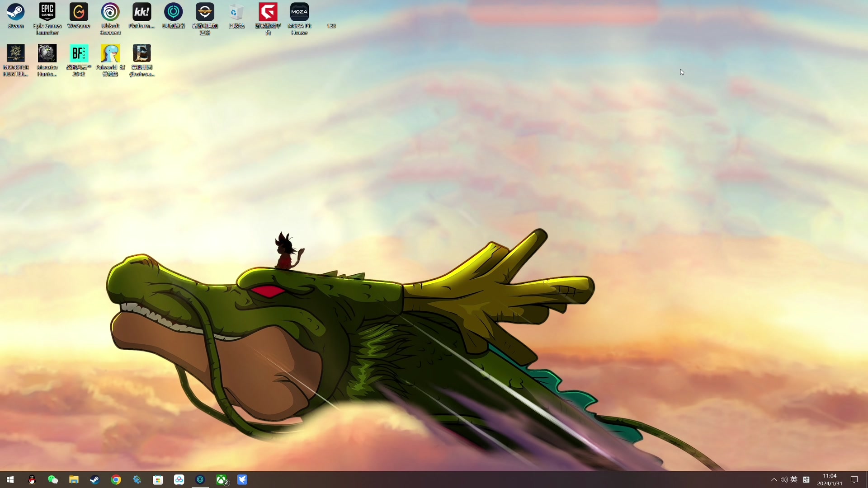Toggle the 拼 Pinyin IME mode
The height and width of the screenshot is (488, 868).
coord(806,480)
